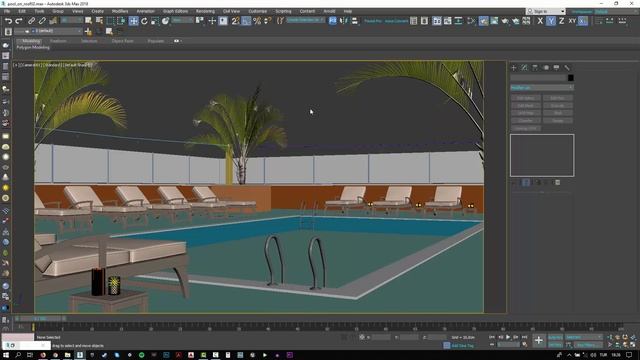Click the Auto Key button
The image size is (640, 360).
point(555,337)
